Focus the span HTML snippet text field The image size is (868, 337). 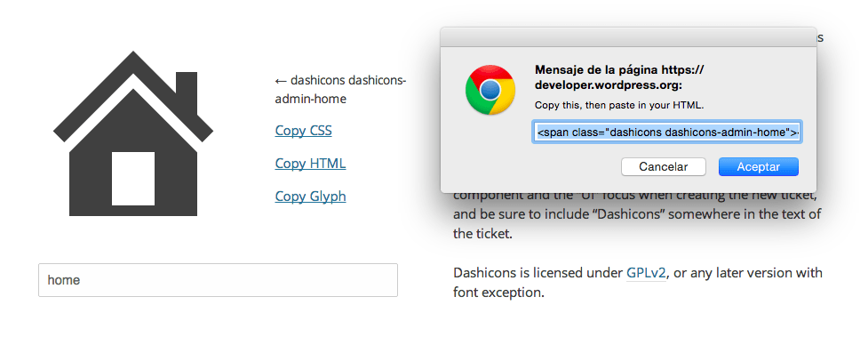click(x=667, y=132)
